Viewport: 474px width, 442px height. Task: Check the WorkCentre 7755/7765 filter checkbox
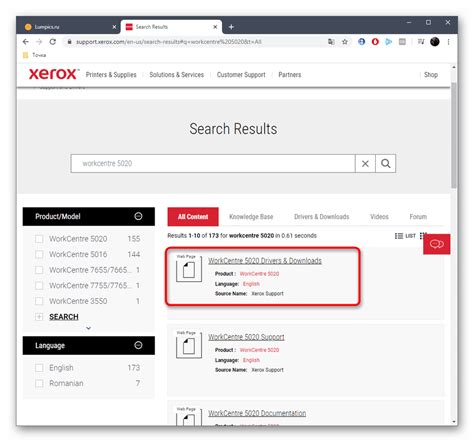click(x=39, y=285)
